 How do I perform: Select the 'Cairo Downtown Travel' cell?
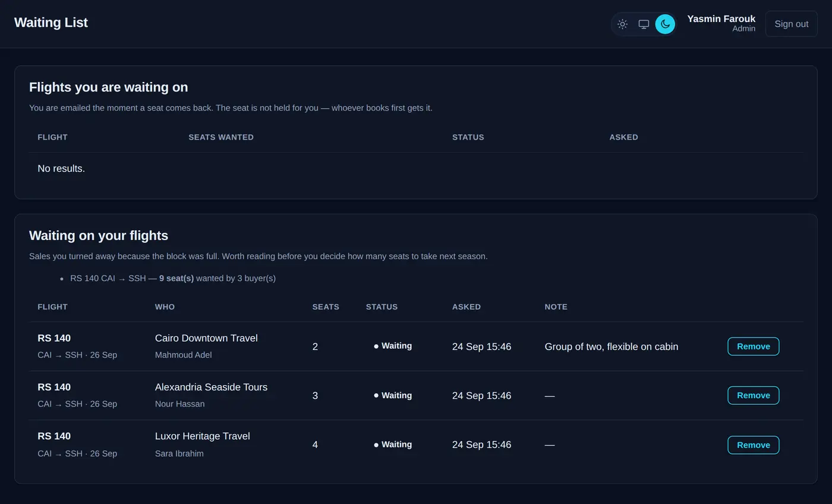[206, 338]
